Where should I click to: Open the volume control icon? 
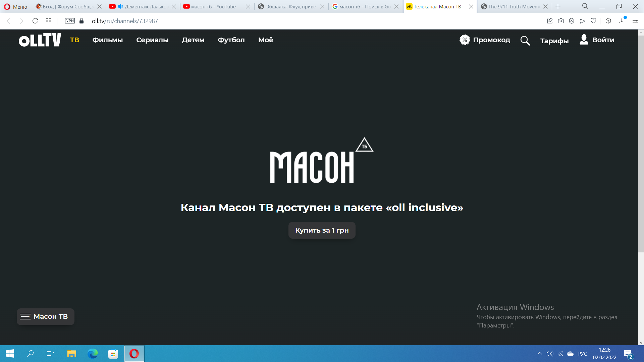click(x=550, y=354)
